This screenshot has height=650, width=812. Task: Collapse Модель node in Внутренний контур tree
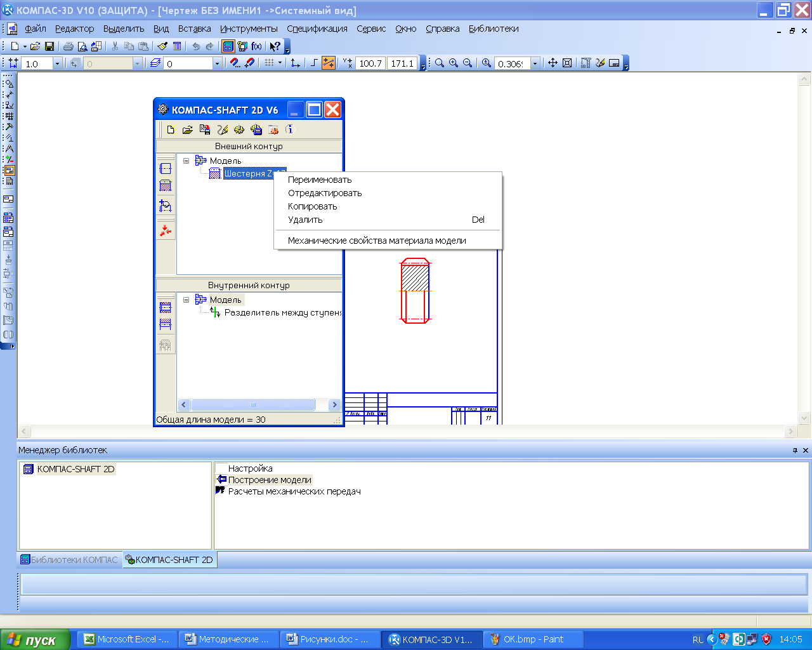point(186,300)
